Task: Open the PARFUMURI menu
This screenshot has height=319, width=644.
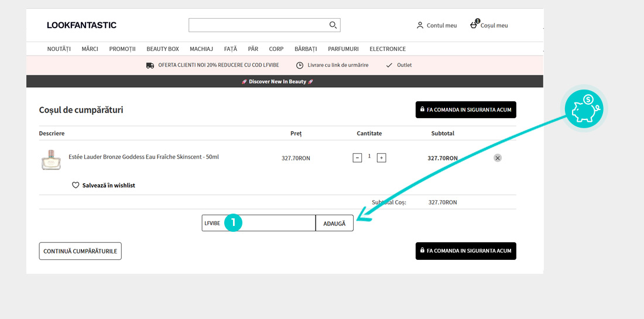Action: [x=343, y=49]
